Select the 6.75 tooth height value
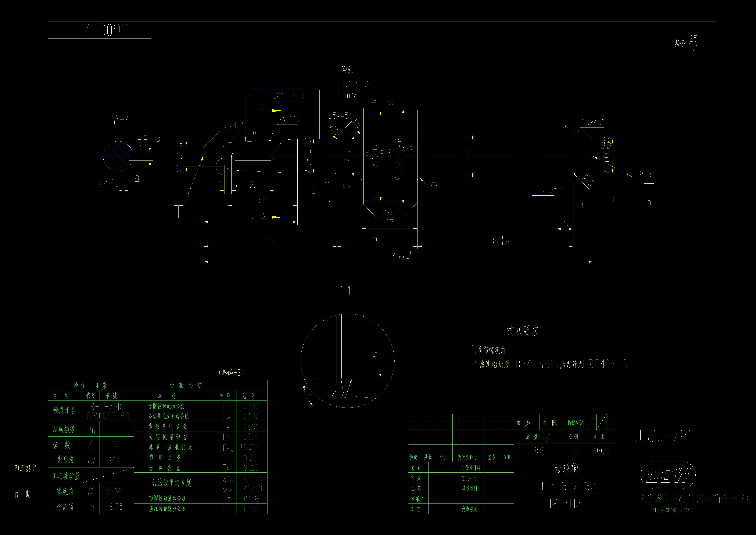 (x=116, y=507)
